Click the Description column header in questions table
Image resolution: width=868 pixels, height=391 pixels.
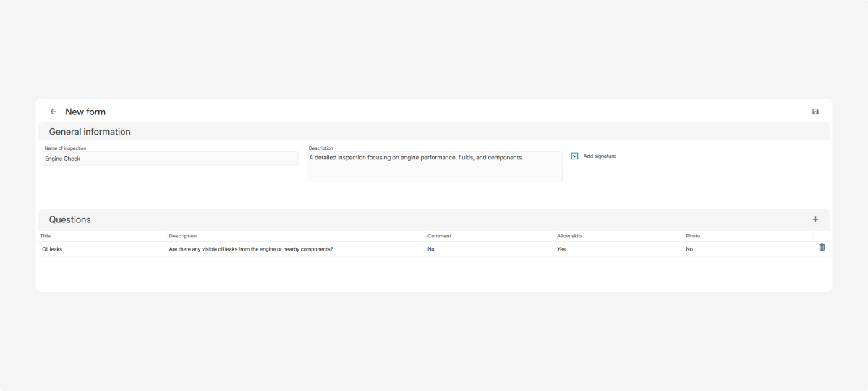point(183,236)
